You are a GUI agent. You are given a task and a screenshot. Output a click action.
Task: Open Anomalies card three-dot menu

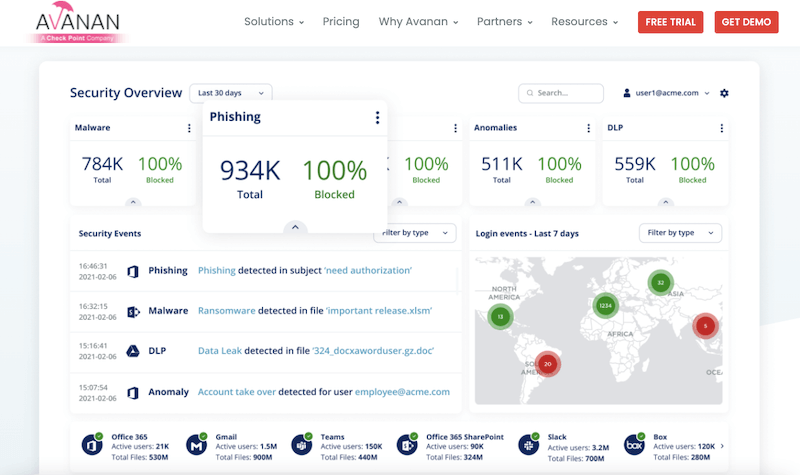(588, 128)
